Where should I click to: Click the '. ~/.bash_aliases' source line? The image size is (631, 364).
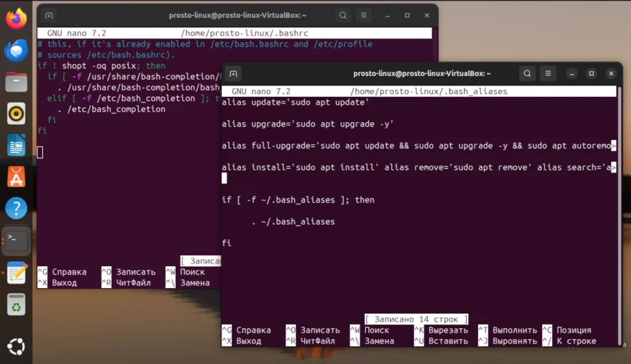(x=293, y=222)
